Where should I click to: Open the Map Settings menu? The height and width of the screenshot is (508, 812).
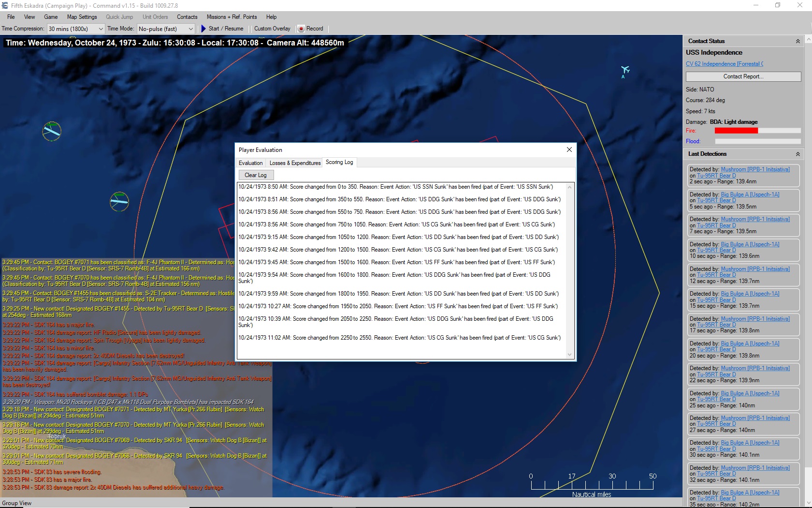coord(82,17)
